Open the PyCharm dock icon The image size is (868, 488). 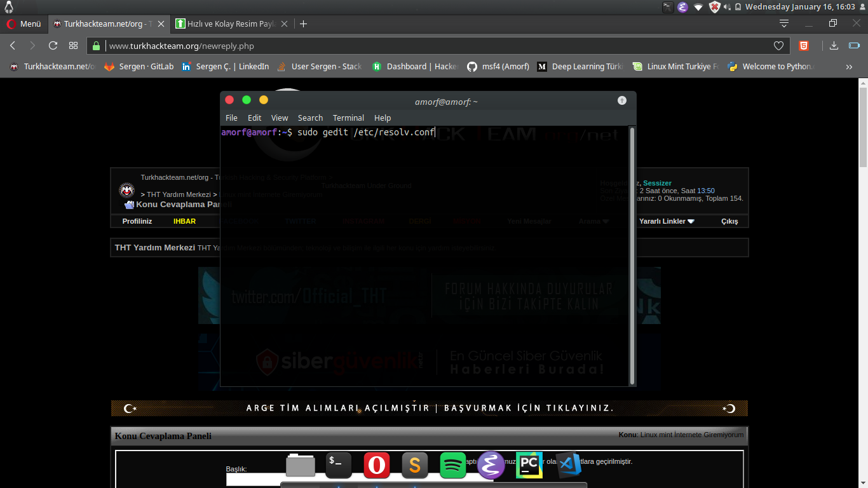point(529,466)
